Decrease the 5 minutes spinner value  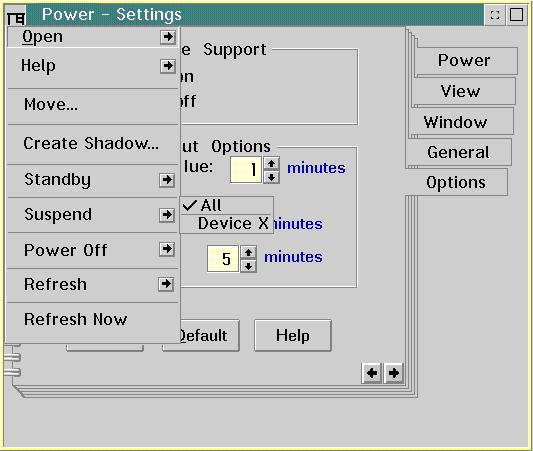(x=248, y=266)
